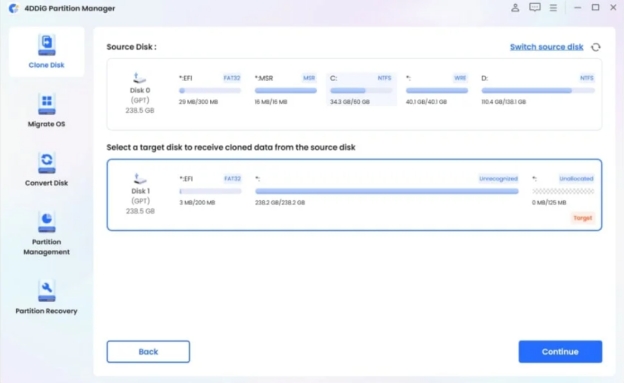This screenshot has width=624, height=383.
Task: Click the *:EFI usage bar on Disk 1
Action: [x=210, y=192]
